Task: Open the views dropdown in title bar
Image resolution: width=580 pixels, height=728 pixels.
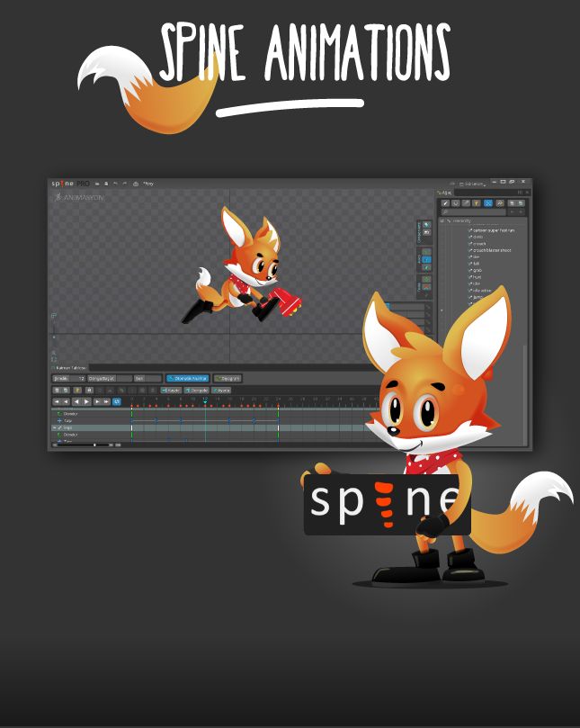Action: (x=472, y=184)
